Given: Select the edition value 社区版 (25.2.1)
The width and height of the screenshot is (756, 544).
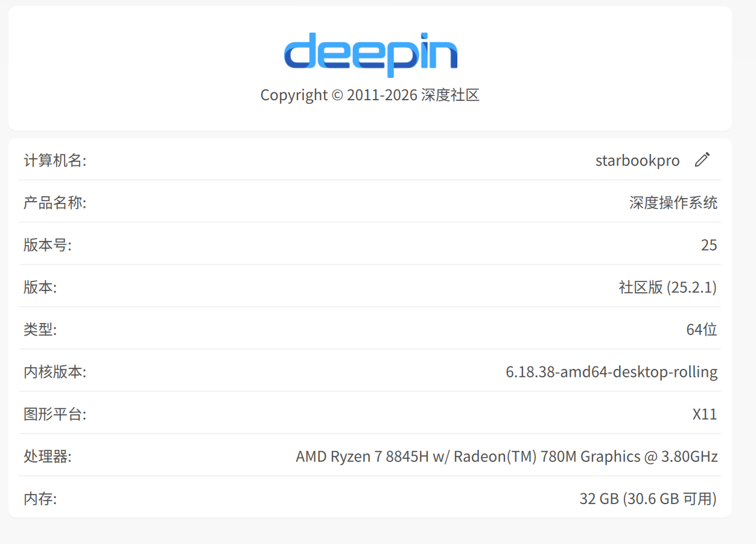Looking at the screenshot, I should coord(668,287).
